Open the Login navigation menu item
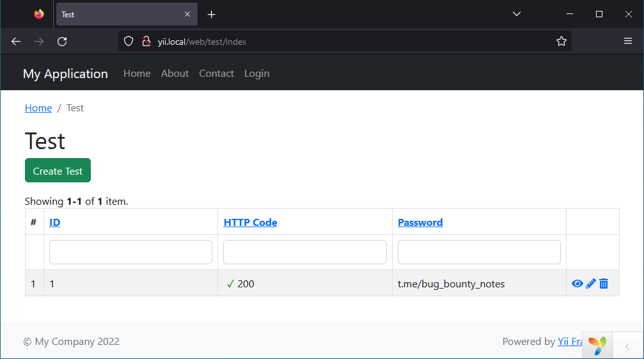This screenshot has width=644, height=359. [x=256, y=74]
